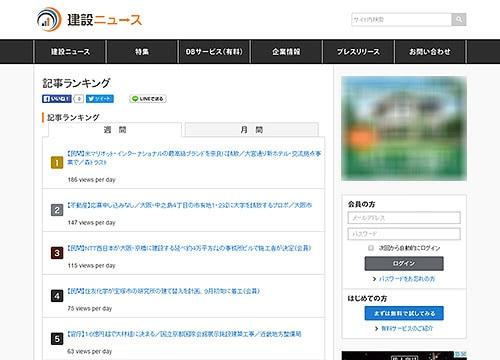Open the building advertisement banner image
Viewport: 500px width, 360px height.
click(x=404, y=128)
